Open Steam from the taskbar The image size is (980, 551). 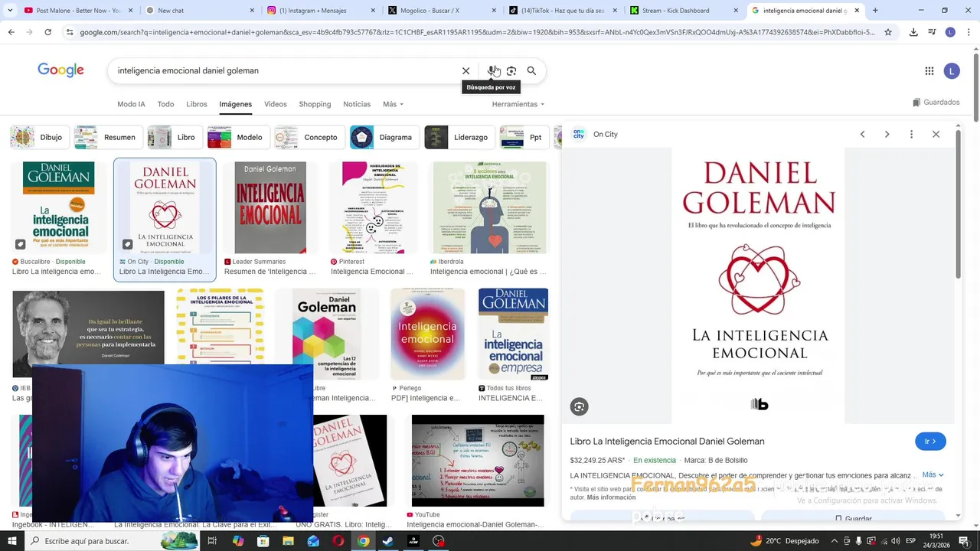(x=388, y=541)
